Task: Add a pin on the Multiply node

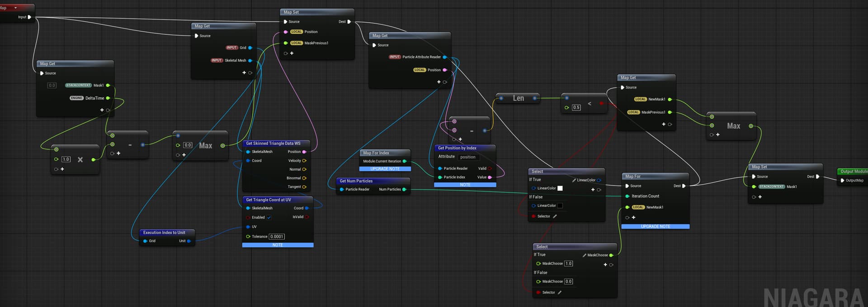Action: [x=62, y=169]
